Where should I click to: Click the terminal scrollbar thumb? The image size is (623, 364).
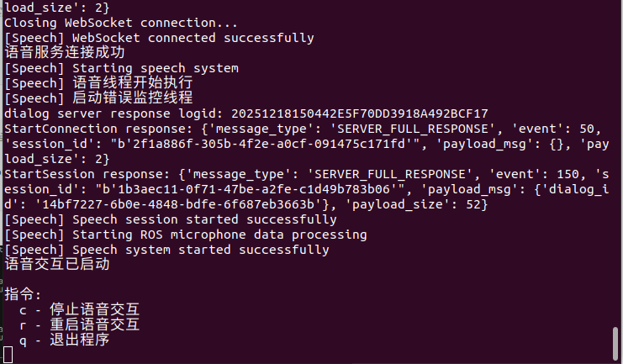click(616, 343)
